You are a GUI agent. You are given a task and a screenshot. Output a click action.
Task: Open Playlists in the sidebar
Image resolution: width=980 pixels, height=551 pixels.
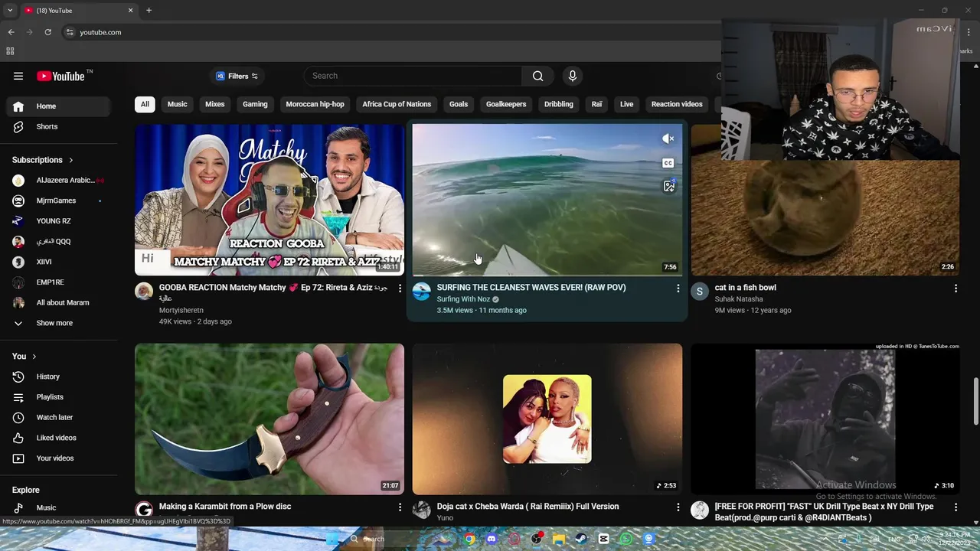point(58,397)
